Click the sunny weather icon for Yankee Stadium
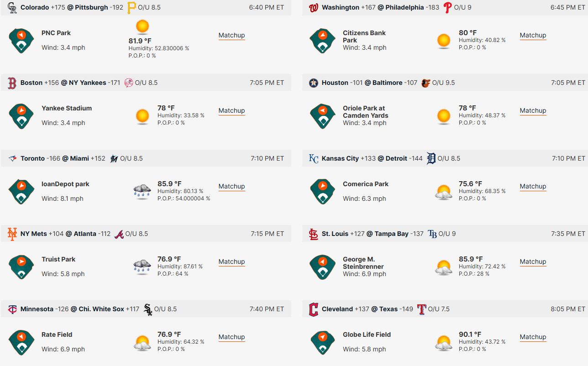 (x=142, y=116)
